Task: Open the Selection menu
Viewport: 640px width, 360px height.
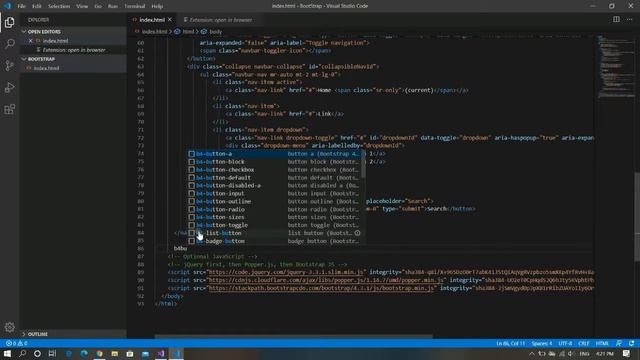Action: 59,6
